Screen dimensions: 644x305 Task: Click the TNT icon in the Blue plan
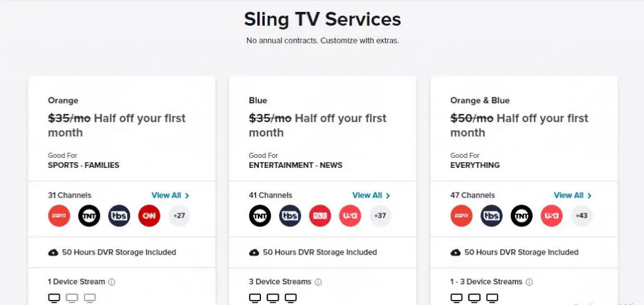coord(260,216)
